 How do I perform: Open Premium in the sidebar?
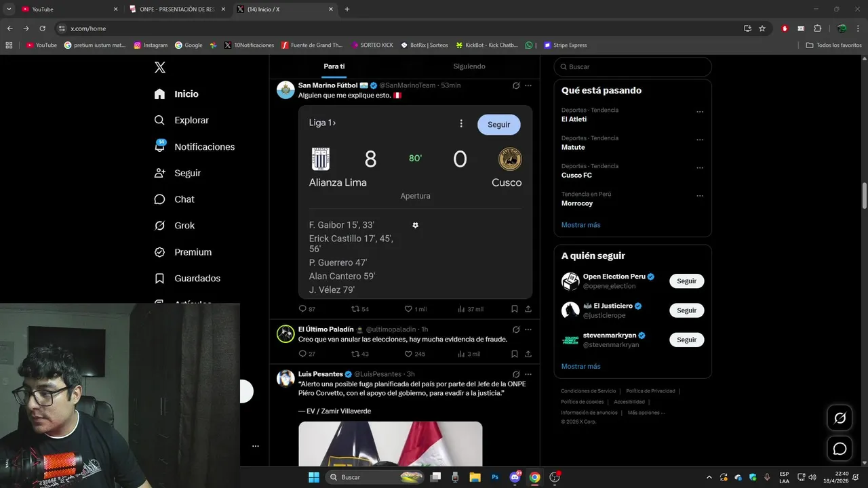click(182, 252)
